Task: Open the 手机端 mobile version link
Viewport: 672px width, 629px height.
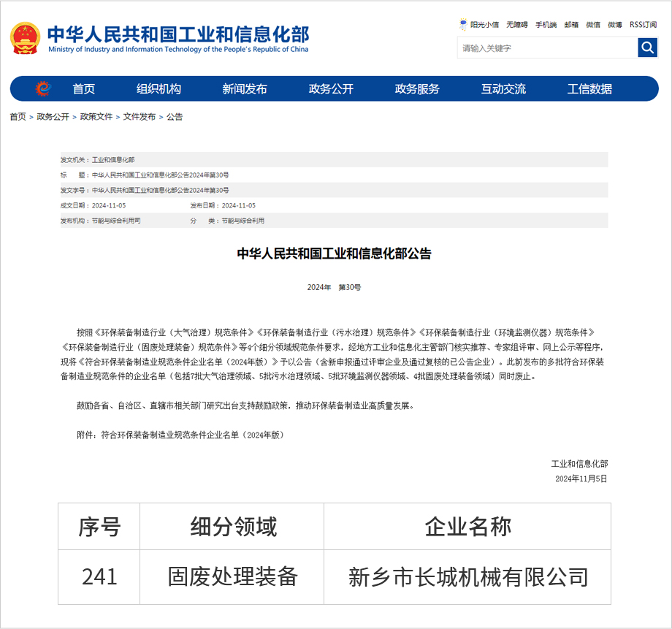Action: [546, 25]
